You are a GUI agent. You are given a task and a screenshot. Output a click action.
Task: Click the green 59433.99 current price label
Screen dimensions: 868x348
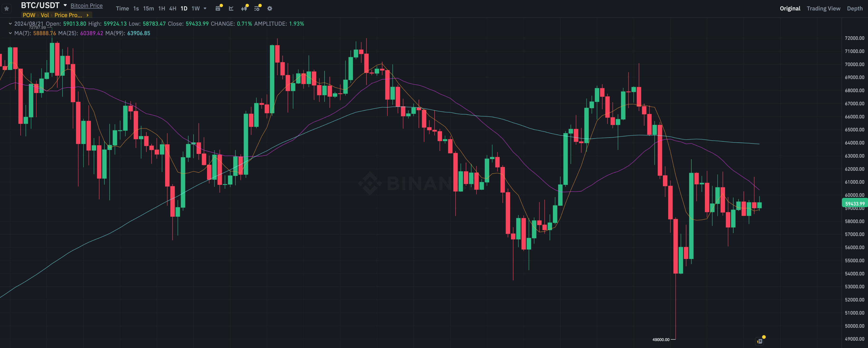[x=854, y=203]
